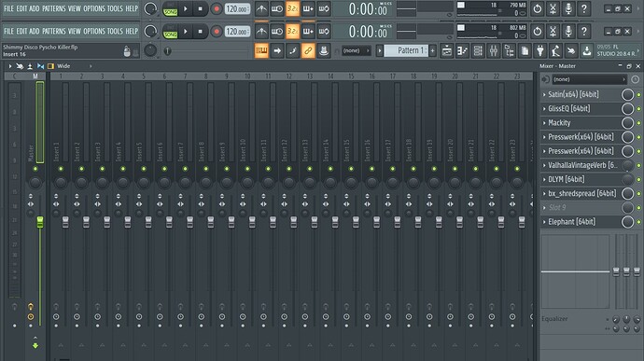Click the download arrow icon in the shortcut toolbar
Screen dimensions: 644x361
587,51
